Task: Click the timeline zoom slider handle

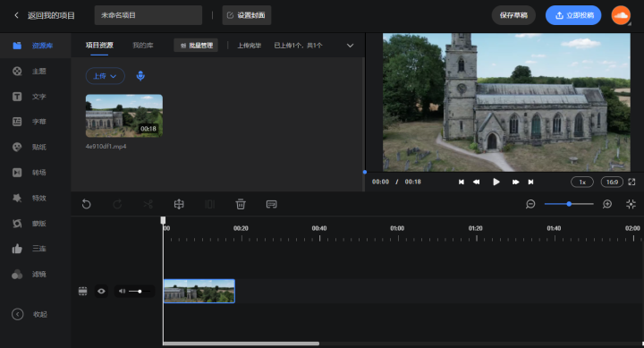Action: coord(569,204)
